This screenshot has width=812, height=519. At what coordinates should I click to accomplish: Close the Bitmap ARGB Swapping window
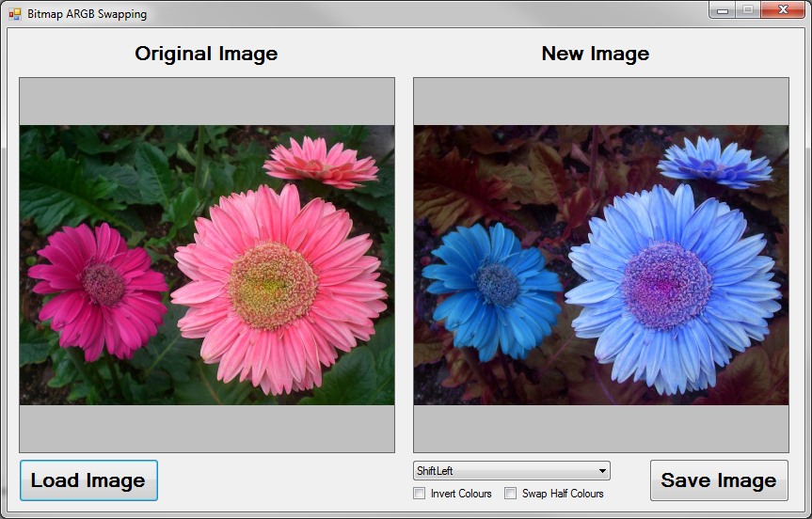(782, 10)
